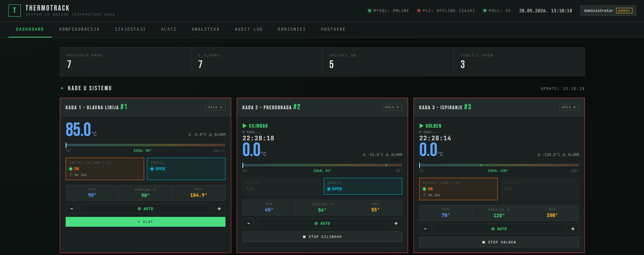Viewport: 644px width, 255px height.
Task: Click the Kada 2 plus temperature button
Action: point(396,223)
